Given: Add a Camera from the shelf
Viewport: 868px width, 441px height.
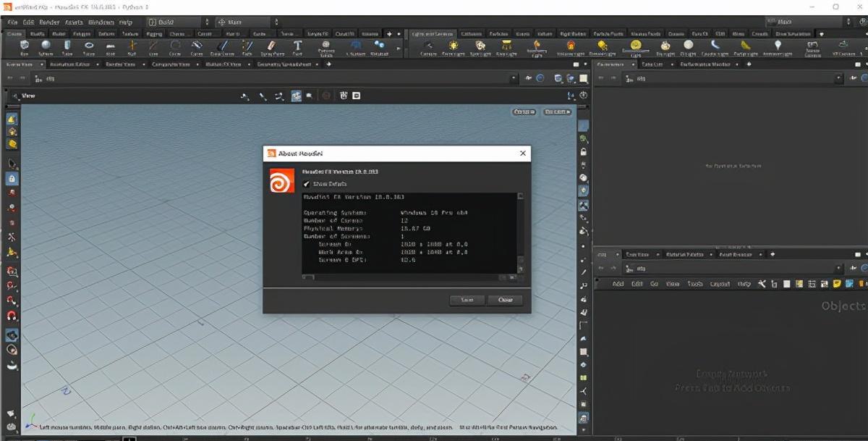Looking at the screenshot, I should tap(429, 48).
